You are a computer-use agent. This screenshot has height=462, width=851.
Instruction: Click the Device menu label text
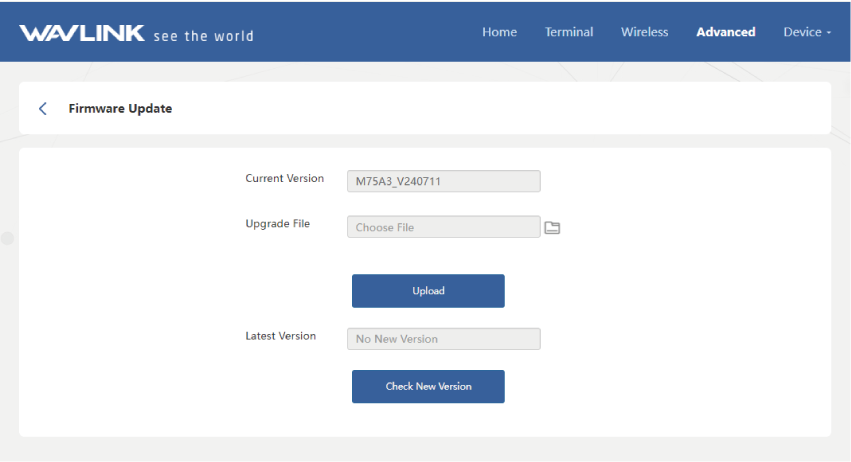pos(801,32)
